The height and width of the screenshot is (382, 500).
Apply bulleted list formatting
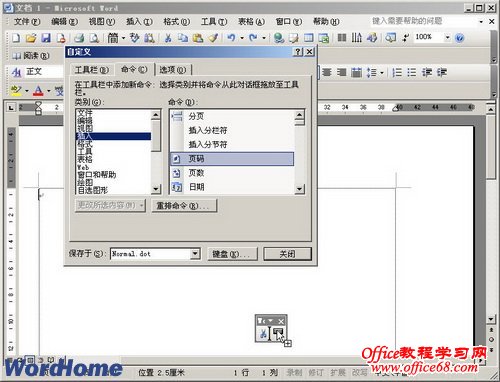coord(412,72)
